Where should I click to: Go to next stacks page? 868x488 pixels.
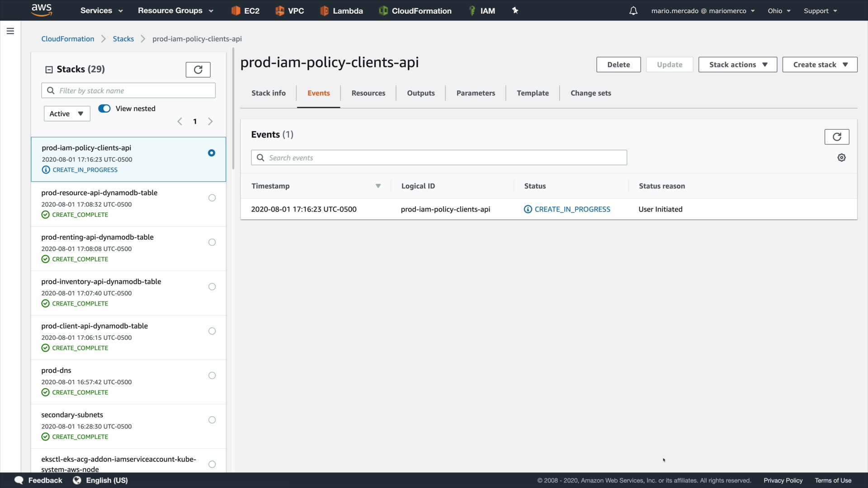point(210,122)
